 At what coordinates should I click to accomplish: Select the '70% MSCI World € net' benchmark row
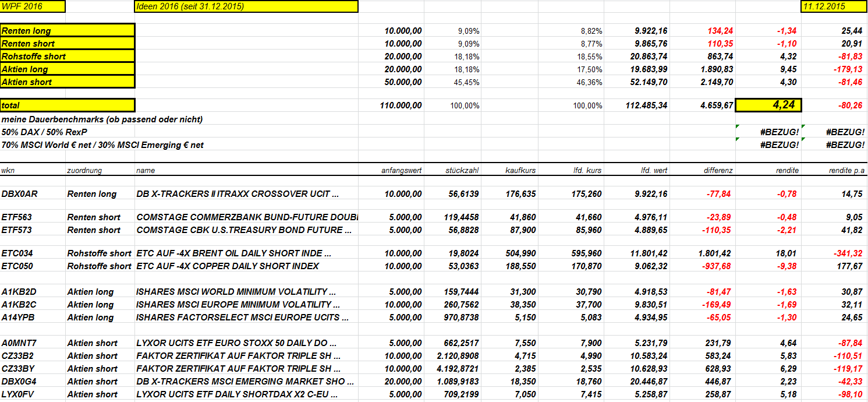tap(102, 145)
